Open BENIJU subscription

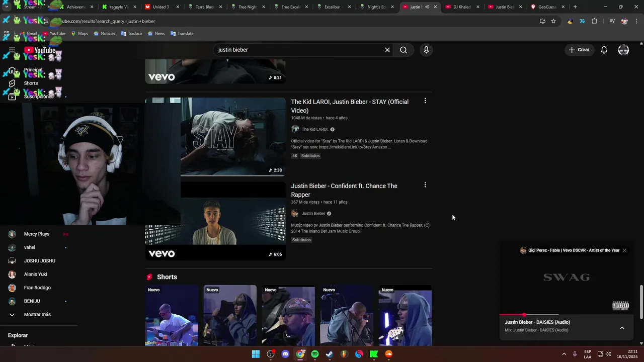coord(32,301)
